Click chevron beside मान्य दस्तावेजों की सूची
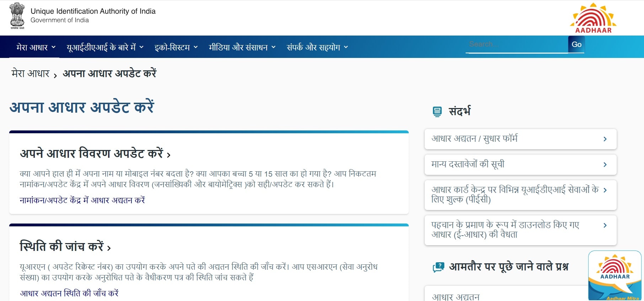 [x=605, y=165]
